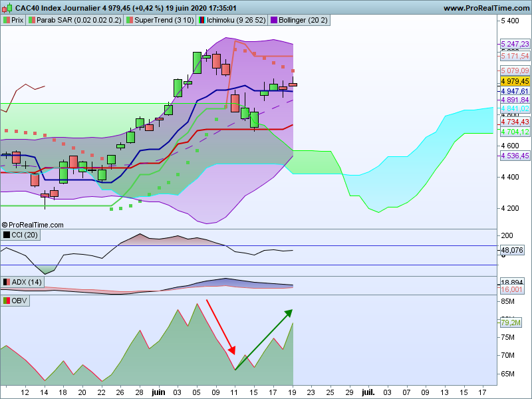Viewport: 532px width, 399px height.
Task: Click date label 22 on time axis
Action: click(101, 392)
